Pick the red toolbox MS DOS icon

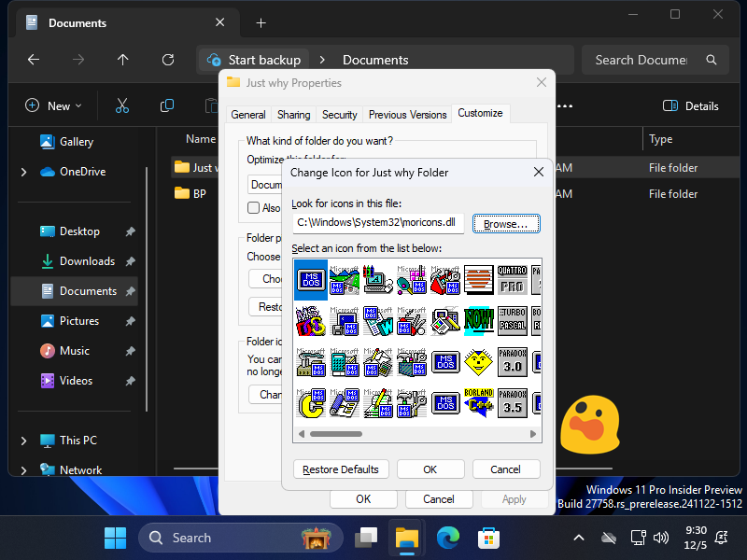click(445, 279)
